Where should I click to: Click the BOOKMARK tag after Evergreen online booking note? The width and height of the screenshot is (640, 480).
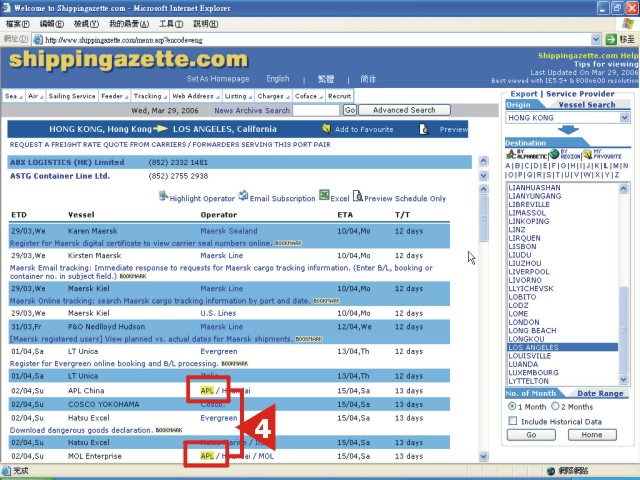(235, 364)
